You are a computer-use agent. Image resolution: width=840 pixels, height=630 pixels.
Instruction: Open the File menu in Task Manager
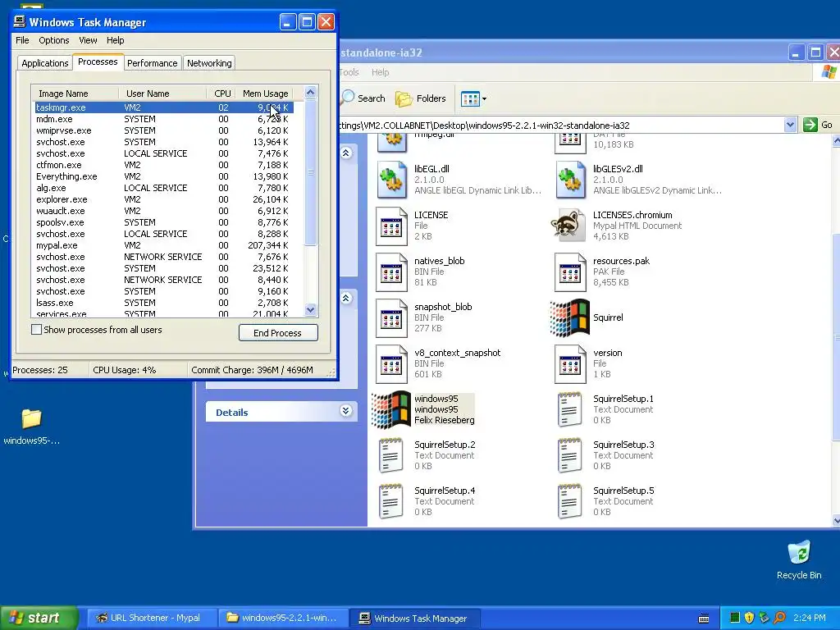(22, 40)
